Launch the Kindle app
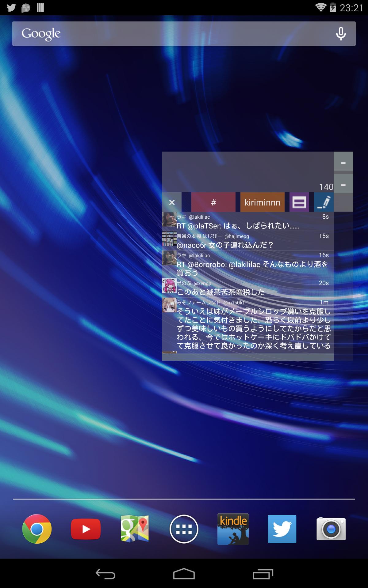 tap(233, 529)
